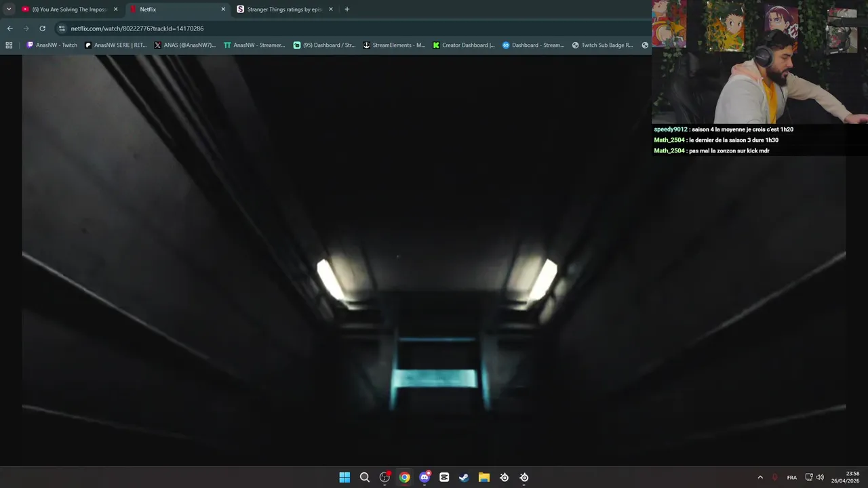Screen dimensions: 868x488
Task: Open the Dashboard - Stream... bookmark
Action: pyautogui.click(x=533, y=45)
